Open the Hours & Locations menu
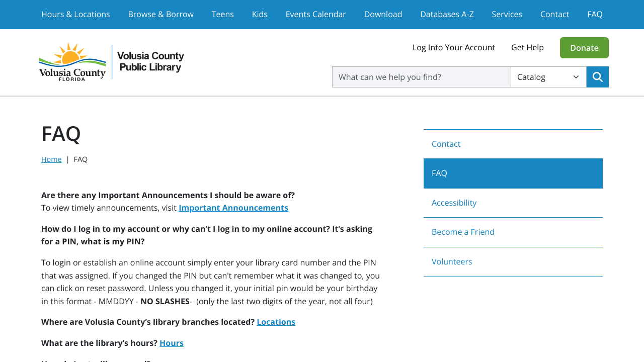 click(x=75, y=14)
